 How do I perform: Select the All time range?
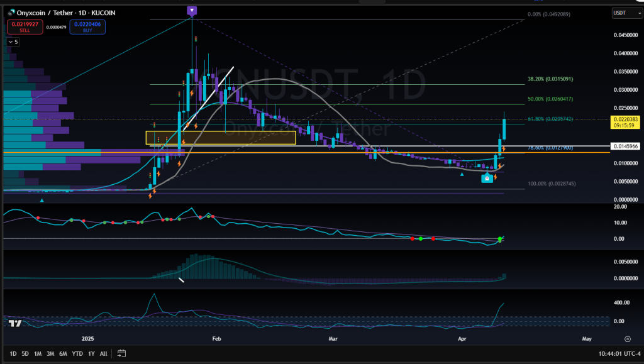(x=104, y=353)
